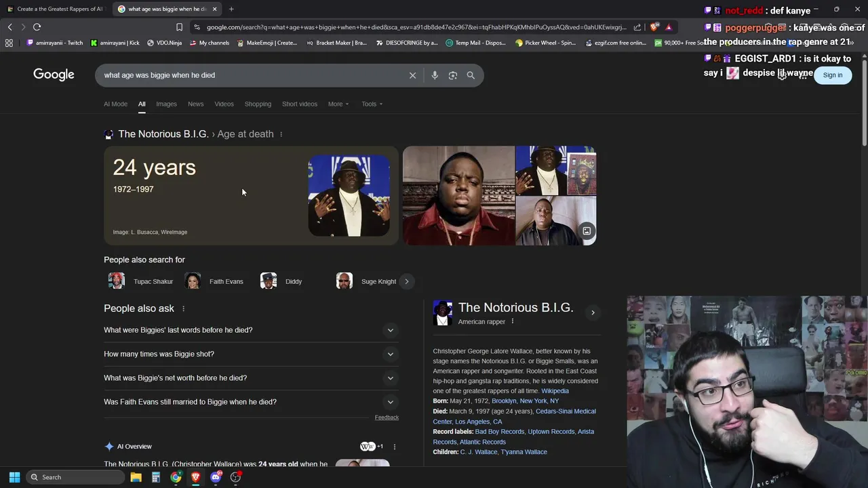The image size is (868, 488).
Task: Click the Windows taskbar Search box
Action: tap(76, 477)
